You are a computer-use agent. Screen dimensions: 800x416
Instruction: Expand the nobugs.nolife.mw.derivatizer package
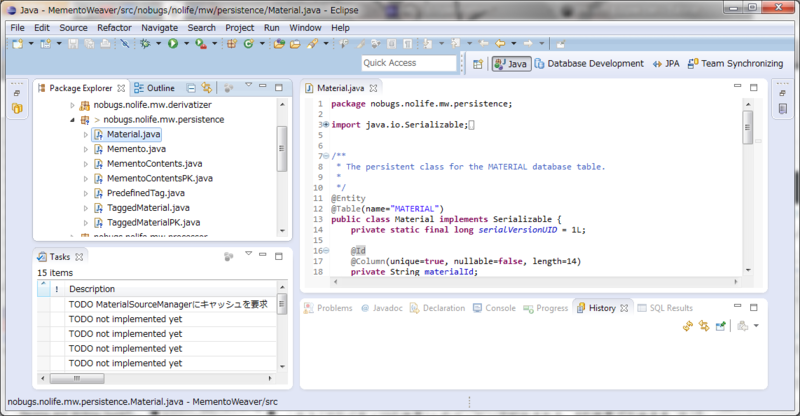tap(72, 105)
